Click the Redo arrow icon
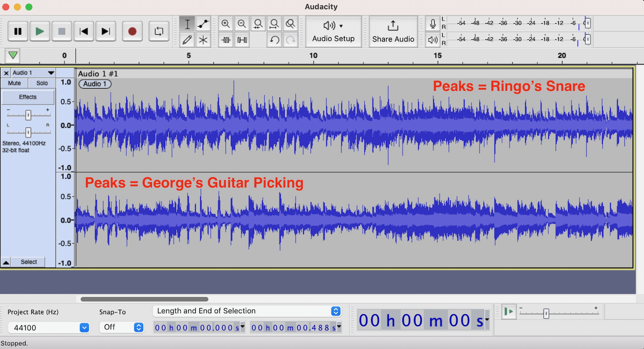 [290, 40]
